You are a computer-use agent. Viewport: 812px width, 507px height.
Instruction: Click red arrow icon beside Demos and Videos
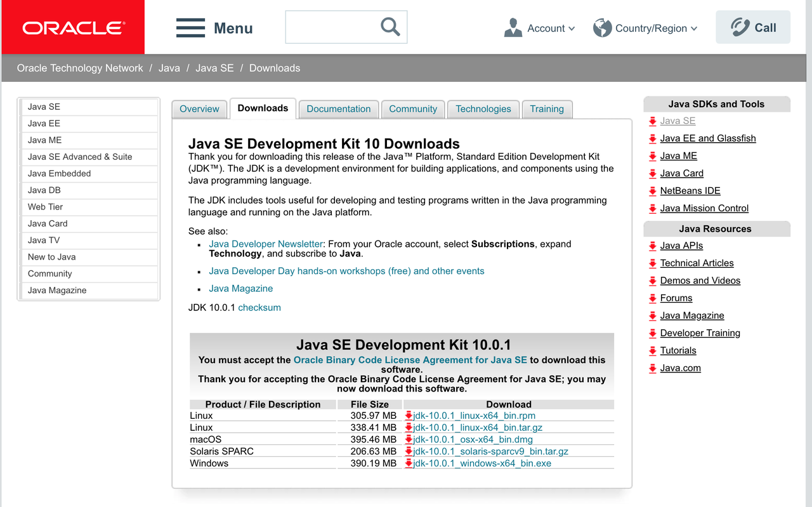652,280
